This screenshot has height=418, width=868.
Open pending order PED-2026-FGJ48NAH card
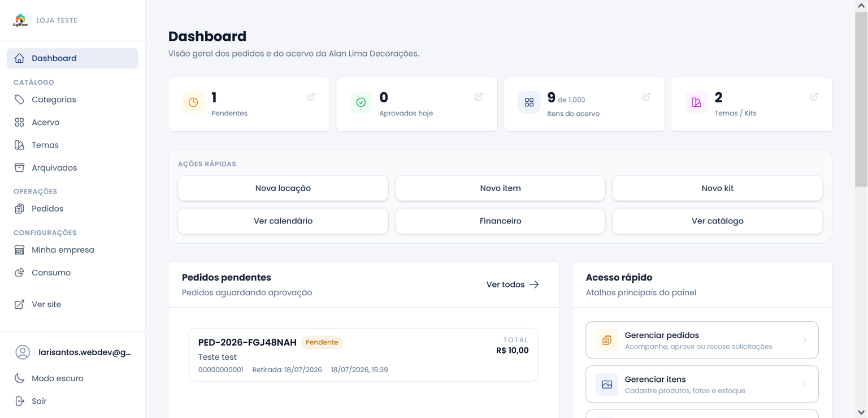(363, 355)
